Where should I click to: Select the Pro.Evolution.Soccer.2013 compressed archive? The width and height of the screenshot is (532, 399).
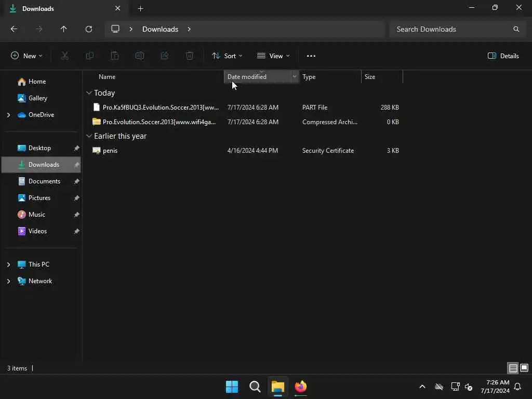pyautogui.click(x=245, y=122)
